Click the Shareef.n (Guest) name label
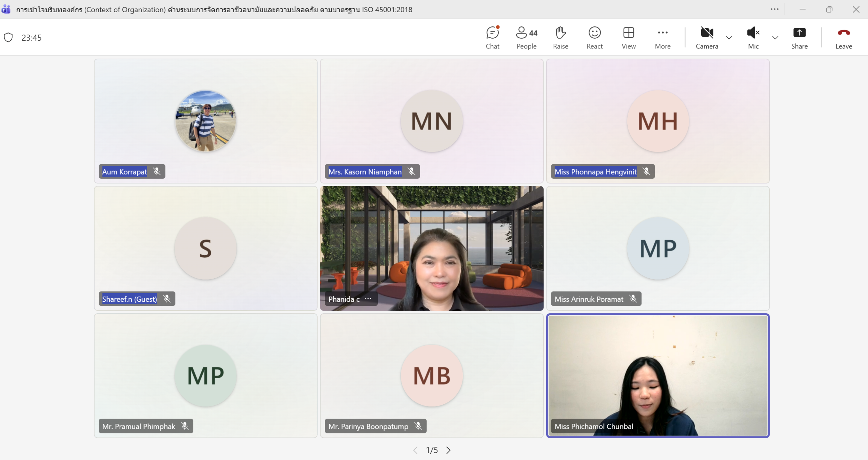 [130, 299]
